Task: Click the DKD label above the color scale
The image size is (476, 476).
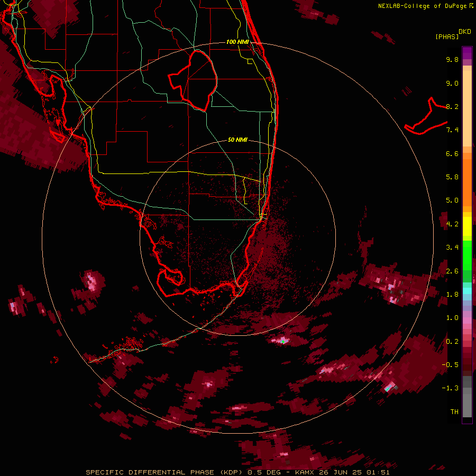Action: coord(465,32)
